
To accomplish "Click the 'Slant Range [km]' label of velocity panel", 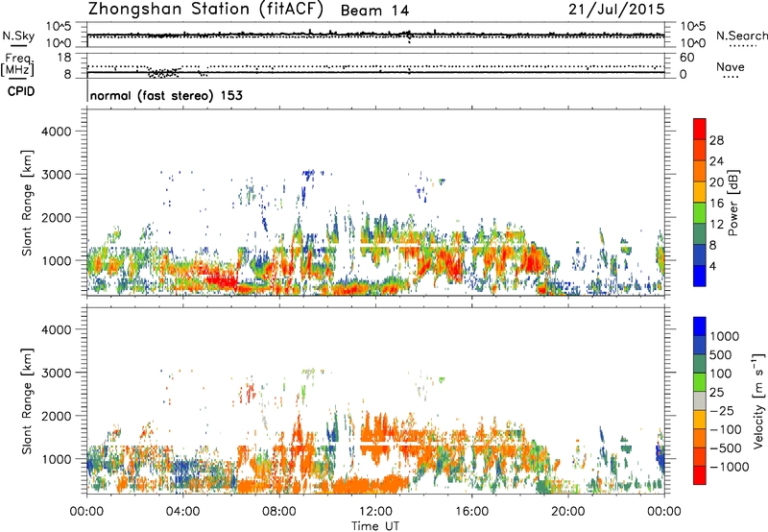I will click(27, 400).
